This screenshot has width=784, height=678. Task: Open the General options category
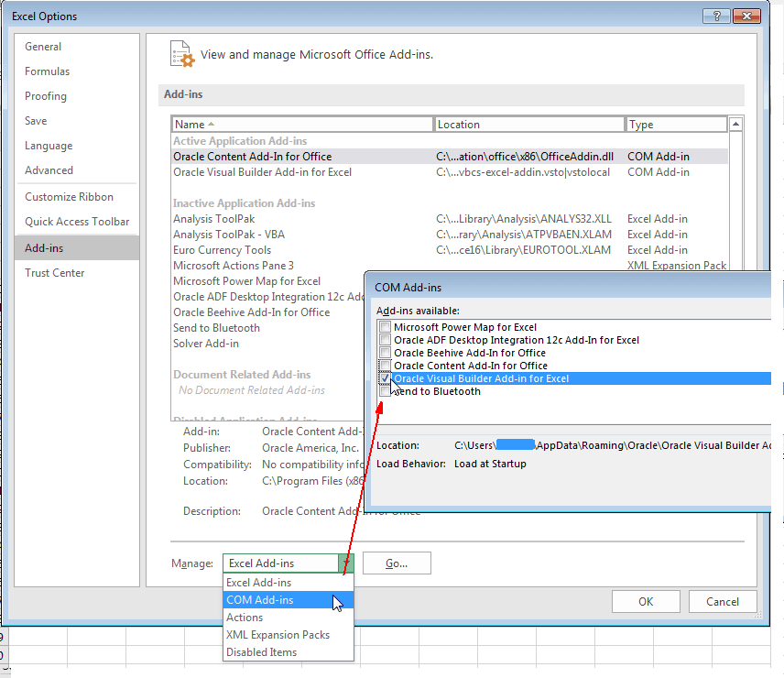tap(77, 47)
